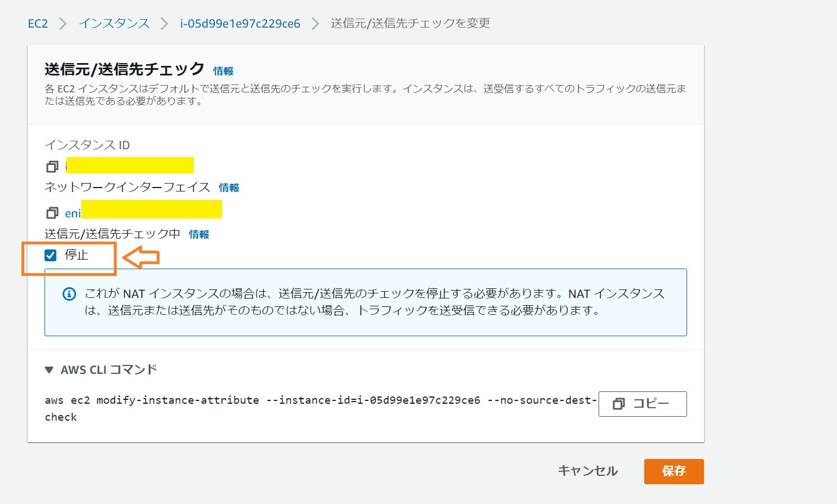Open 情報 next to 送信元/送信先チェック中

[198, 234]
